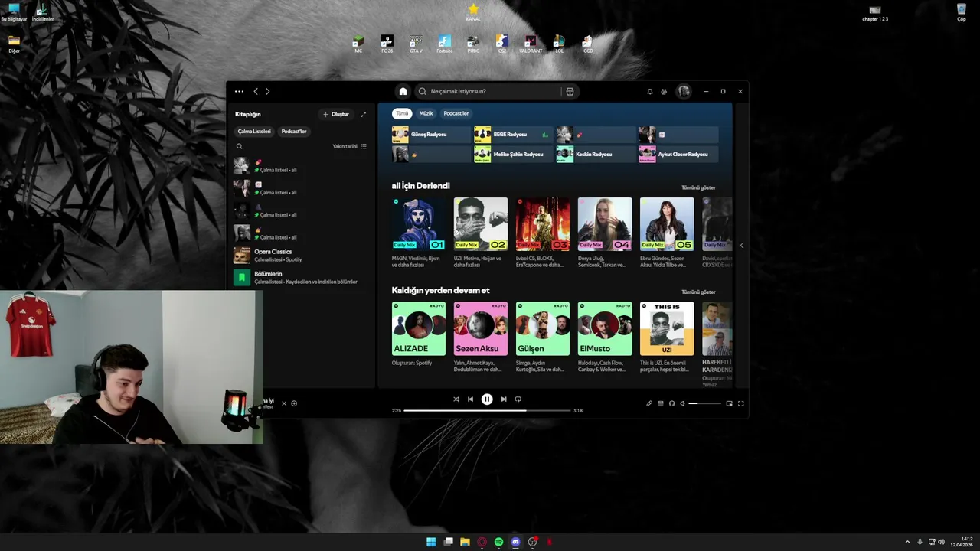
Task: Skip to previous track
Action: pyautogui.click(x=470, y=399)
